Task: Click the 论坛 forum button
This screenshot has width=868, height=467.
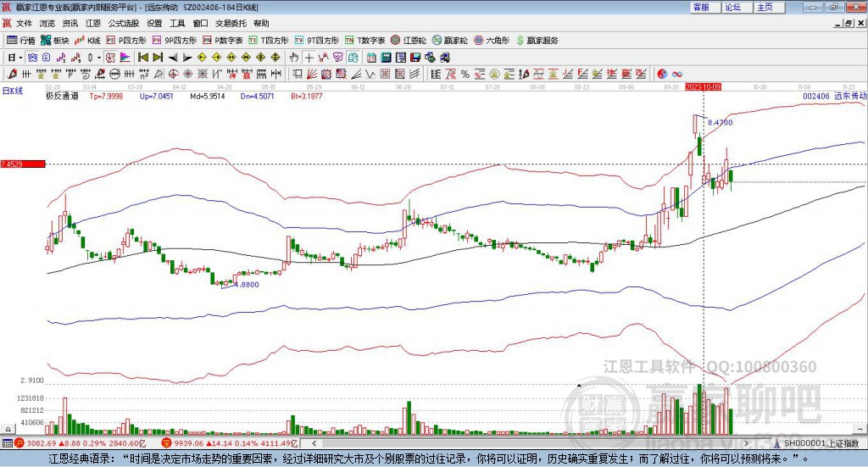Action: pos(737,7)
